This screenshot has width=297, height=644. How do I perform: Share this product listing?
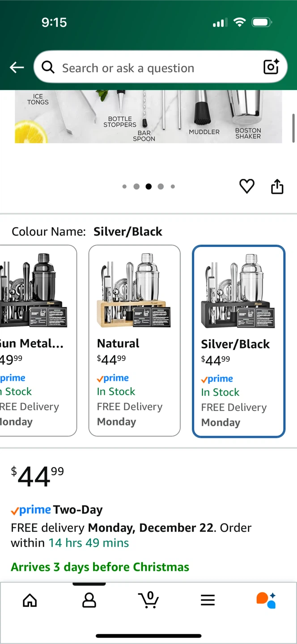tap(277, 186)
